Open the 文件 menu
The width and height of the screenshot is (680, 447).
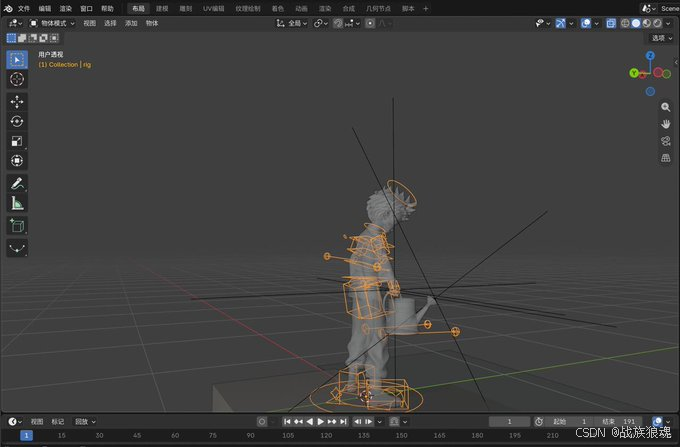24,9
